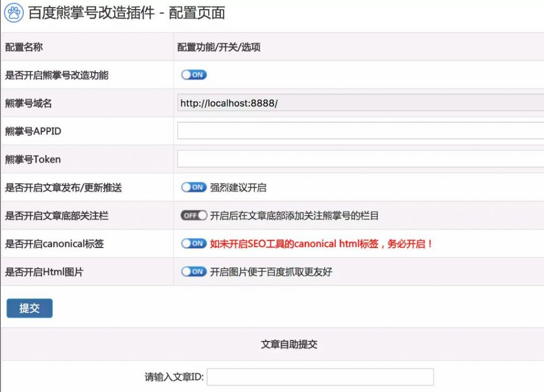Click the 强烈建议开启 hint text

238,188
